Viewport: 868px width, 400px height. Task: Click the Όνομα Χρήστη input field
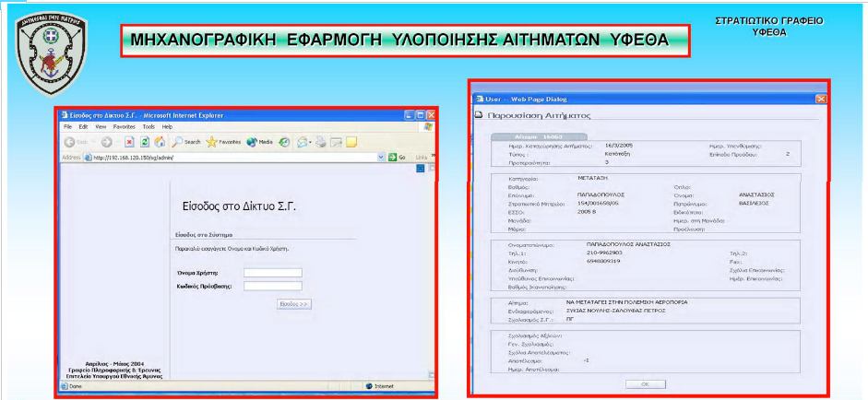click(272, 272)
